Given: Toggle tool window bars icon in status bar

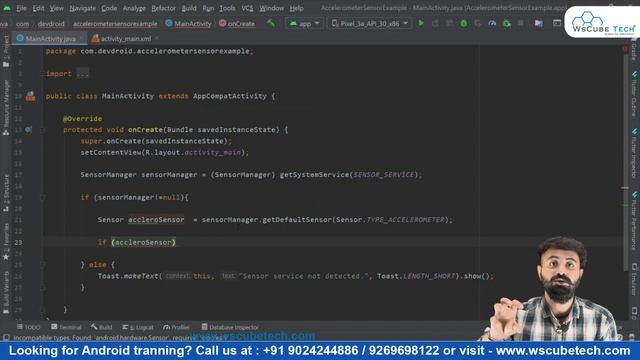Looking at the screenshot, I should 6,338.
